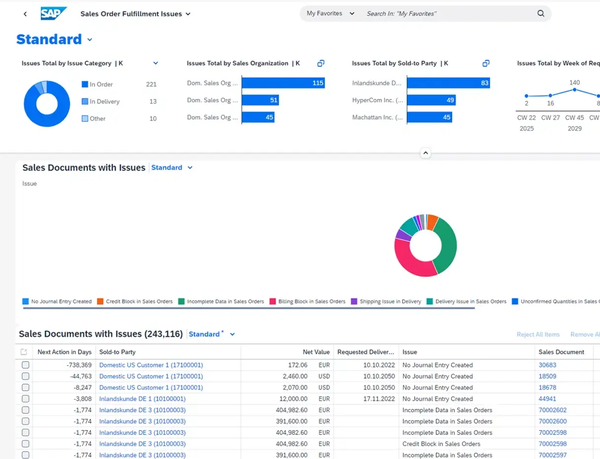
Task: Click the No Journal Entry Created legend swatch
Action: pyautogui.click(x=26, y=301)
